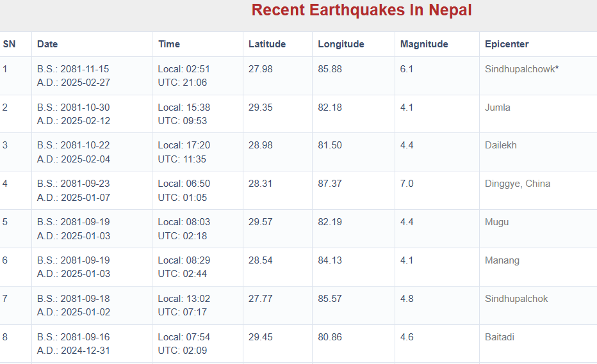Viewport: 597px width, 364px height.
Task: Select the Latitude column header
Action: (x=267, y=44)
